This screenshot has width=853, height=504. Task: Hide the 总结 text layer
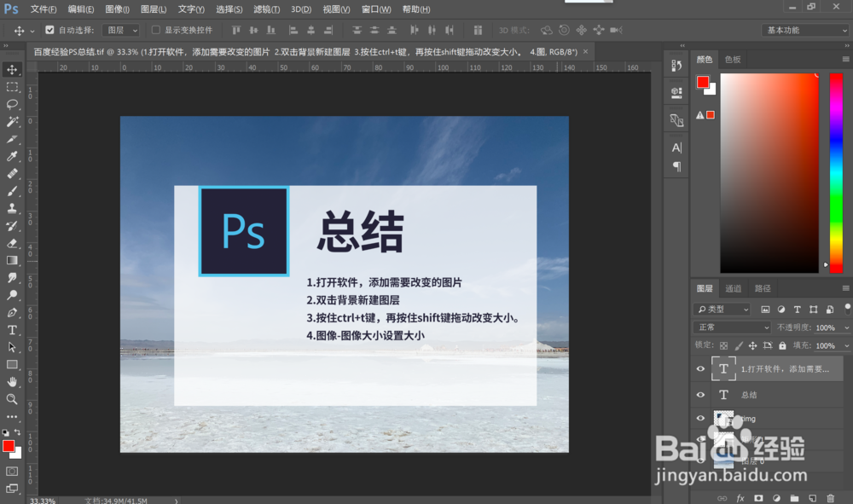(x=700, y=394)
